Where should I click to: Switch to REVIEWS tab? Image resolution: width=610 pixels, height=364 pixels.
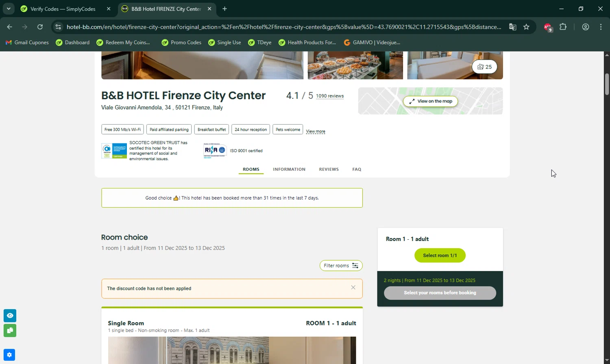click(x=329, y=169)
